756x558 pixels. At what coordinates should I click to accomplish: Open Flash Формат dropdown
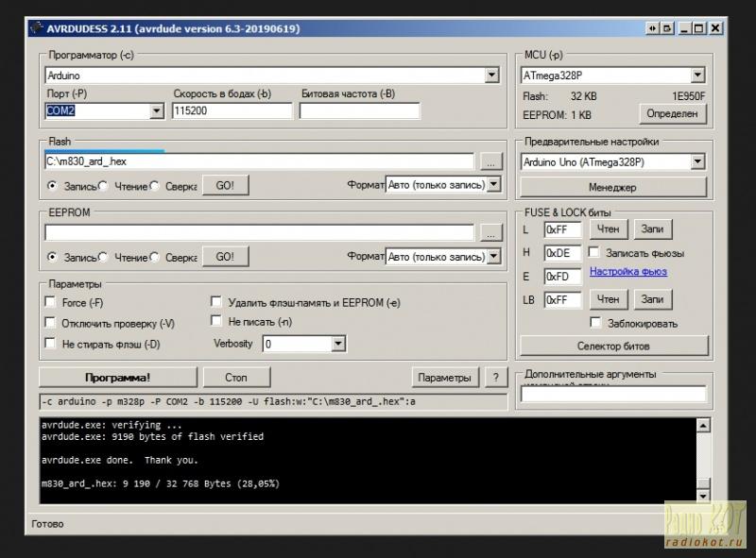click(x=493, y=185)
